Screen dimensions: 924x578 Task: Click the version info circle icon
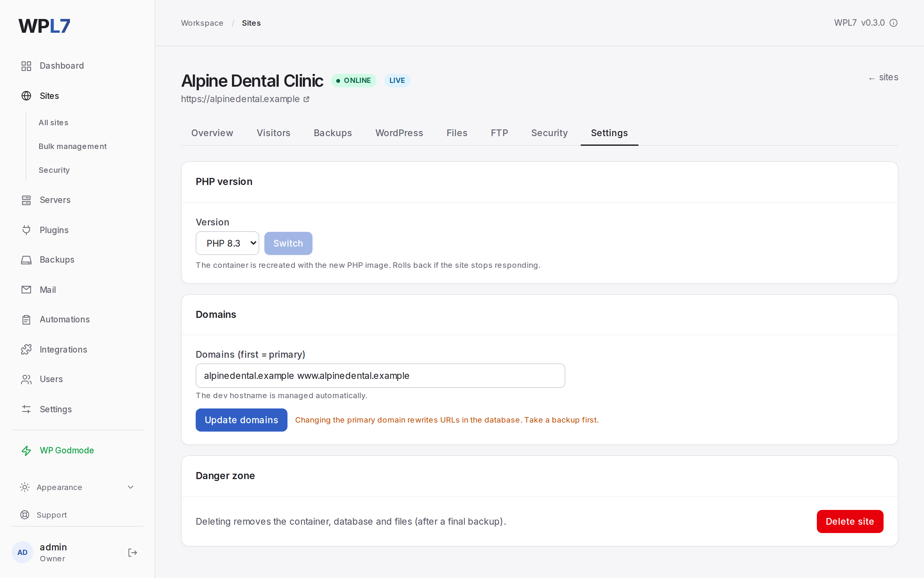[x=894, y=23]
